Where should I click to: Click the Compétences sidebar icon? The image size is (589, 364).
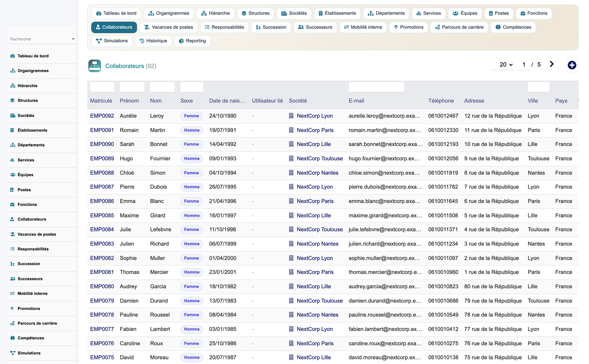13,338
